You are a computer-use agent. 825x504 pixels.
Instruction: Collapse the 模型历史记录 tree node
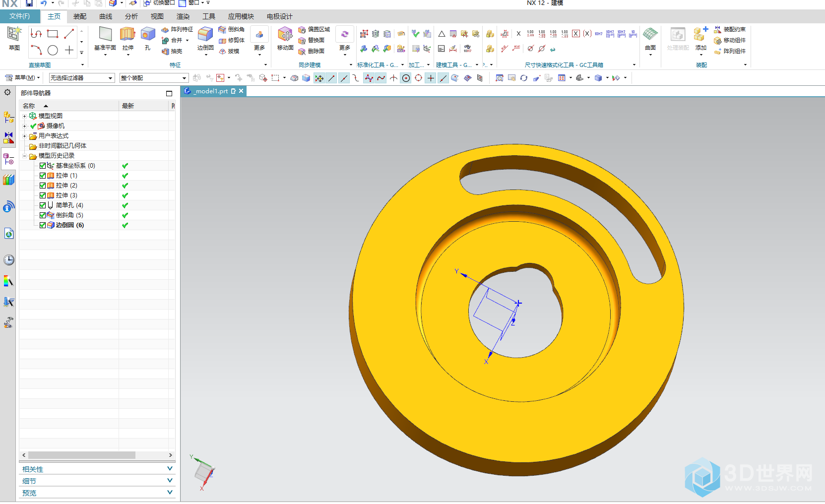(x=24, y=156)
